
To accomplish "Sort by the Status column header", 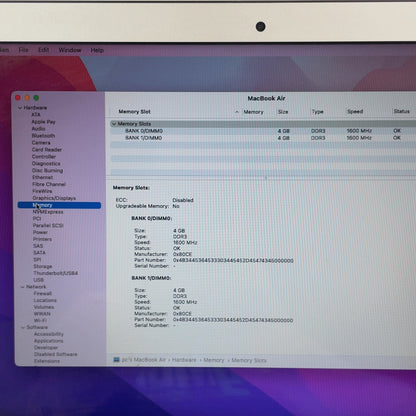I will point(402,111).
